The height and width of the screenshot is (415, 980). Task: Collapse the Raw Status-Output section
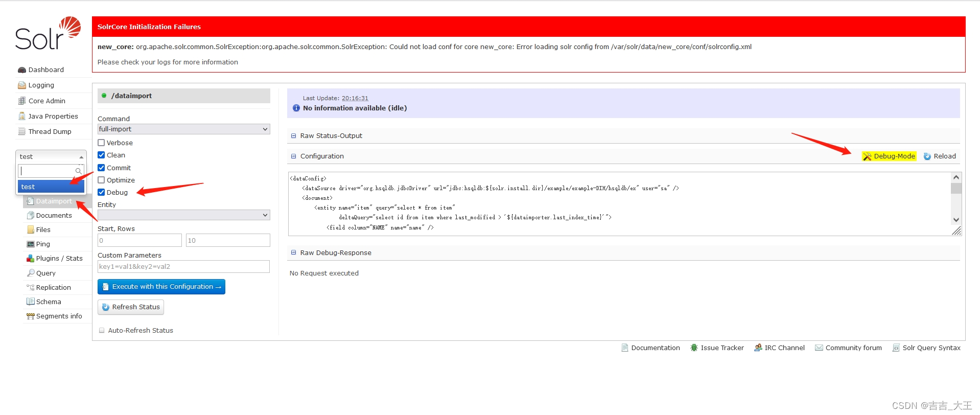coord(294,136)
